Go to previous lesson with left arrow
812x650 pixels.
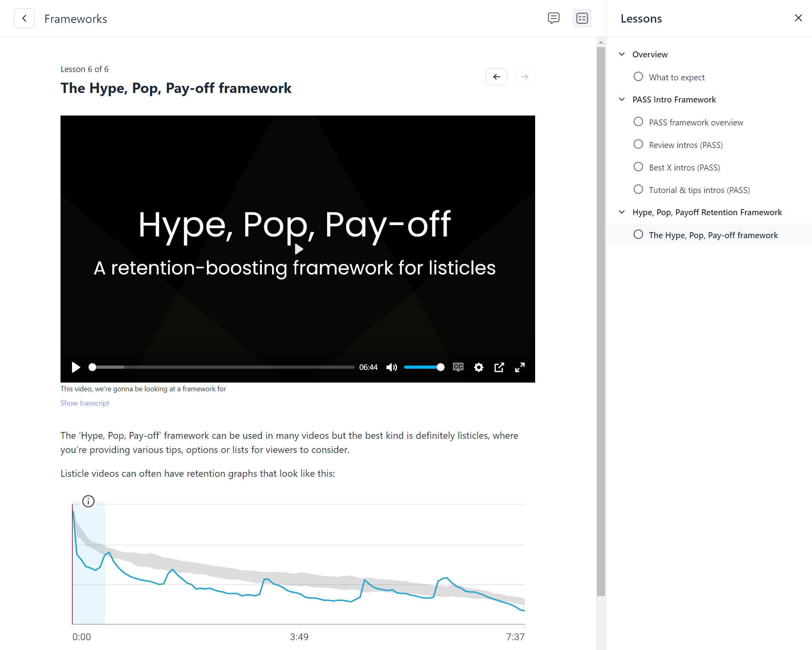(x=497, y=77)
